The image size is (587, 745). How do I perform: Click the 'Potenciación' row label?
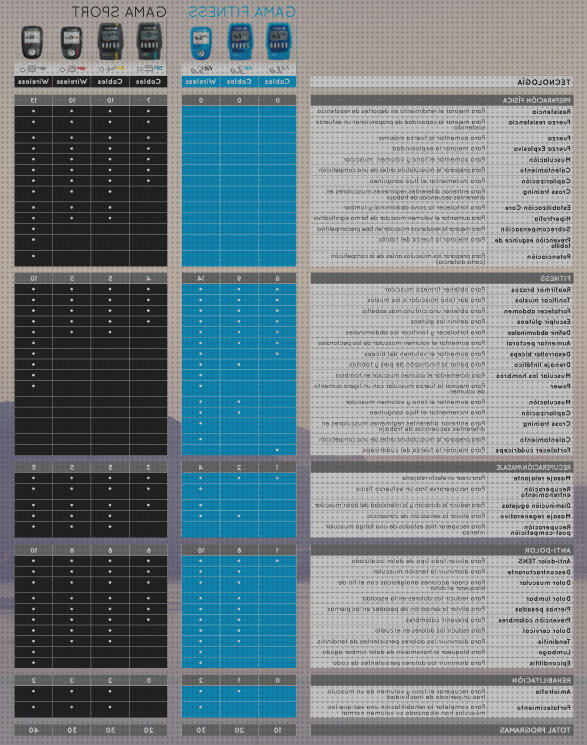tap(549, 257)
